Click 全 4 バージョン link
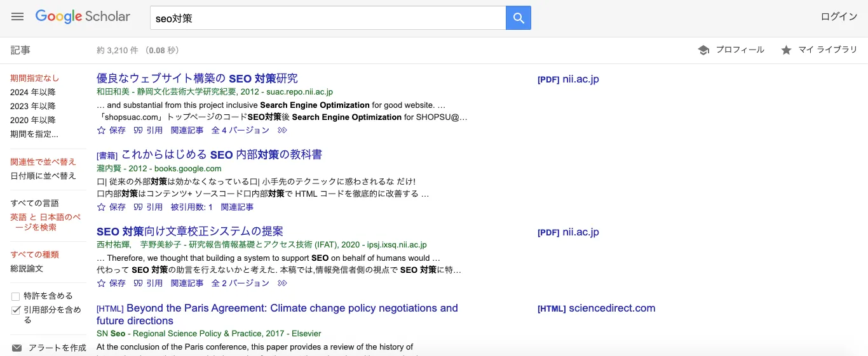The height and width of the screenshot is (356, 868). point(240,130)
